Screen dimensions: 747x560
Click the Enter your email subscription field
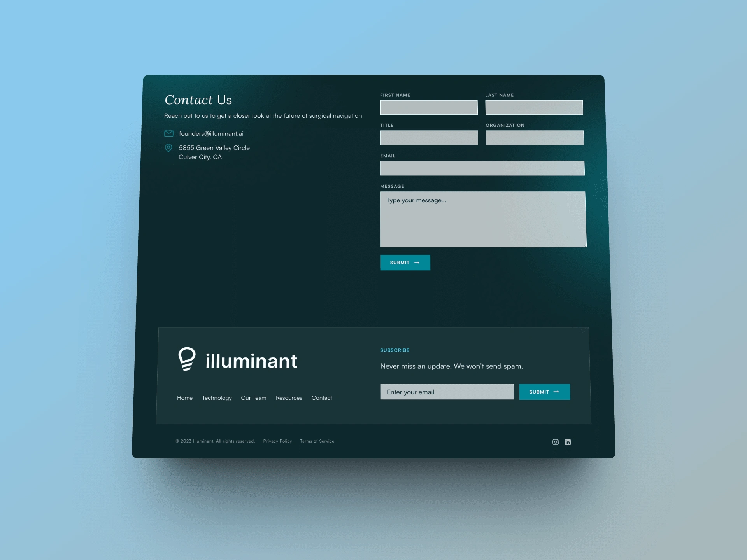[447, 391]
